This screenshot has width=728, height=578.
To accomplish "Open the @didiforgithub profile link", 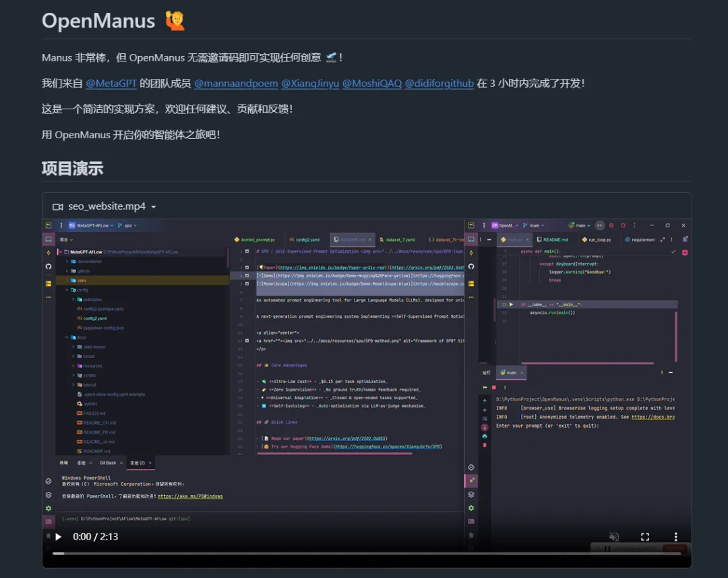I will pyautogui.click(x=439, y=84).
